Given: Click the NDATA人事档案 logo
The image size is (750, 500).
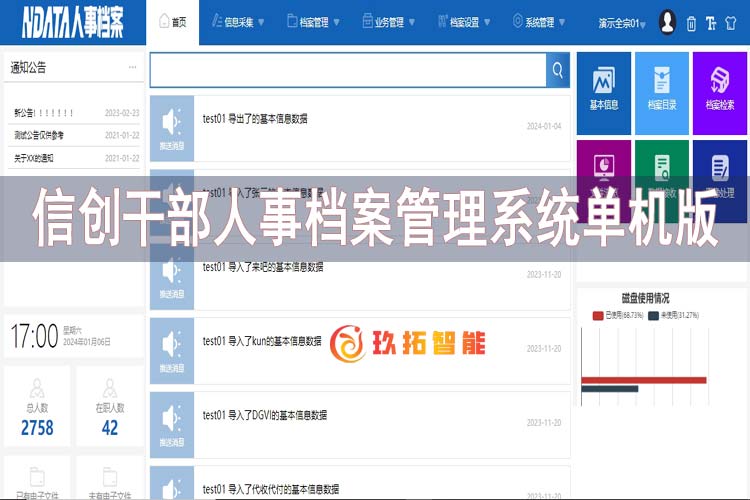Looking at the screenshot, I should tap(73, 22).
